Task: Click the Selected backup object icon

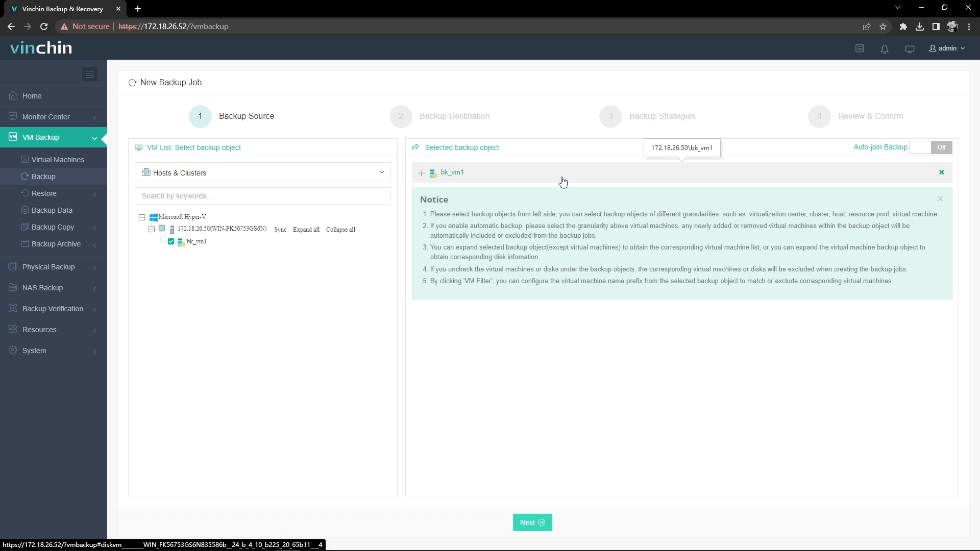Action: point(416,146)
